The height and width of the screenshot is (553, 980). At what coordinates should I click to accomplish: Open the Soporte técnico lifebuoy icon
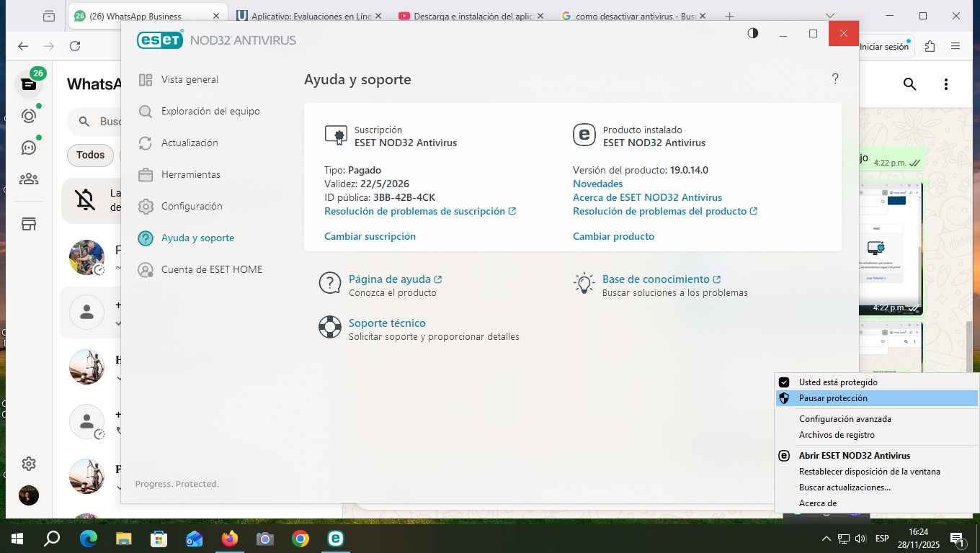coord(330,327)
